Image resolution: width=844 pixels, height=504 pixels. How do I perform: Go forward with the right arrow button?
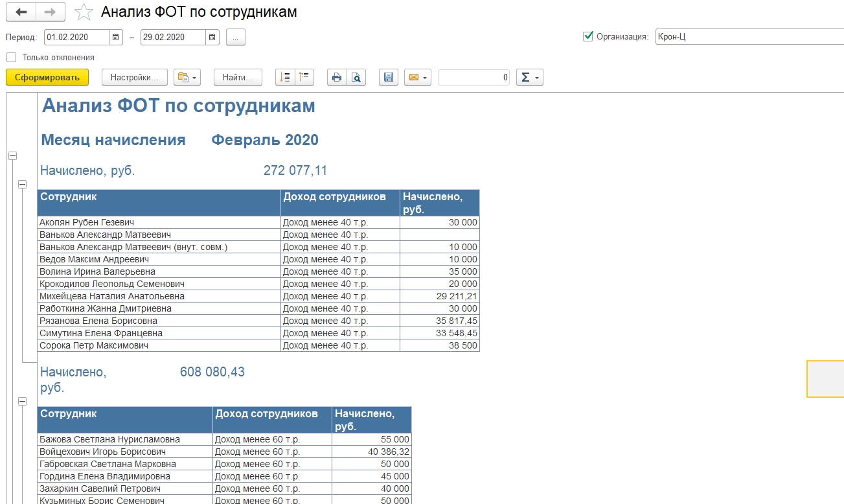pyautogui.click(x=50, y=12)
